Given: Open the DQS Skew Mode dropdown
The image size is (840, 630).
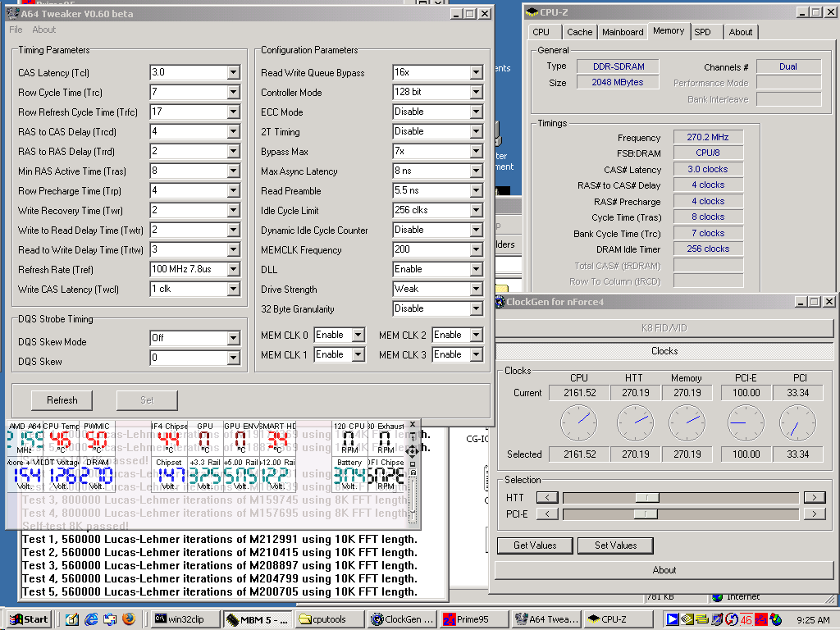Looking at the screenshot, I should point(234,338).
